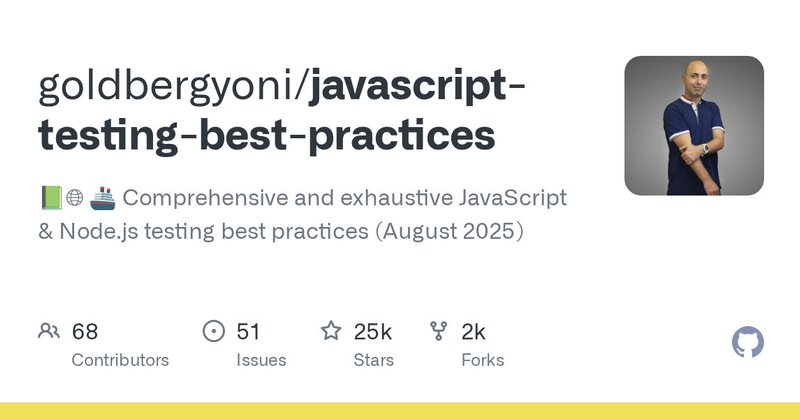This screenshot has width=800, height=419.
Task: Click the Stars star icon
Action: (x=331, y=330)
